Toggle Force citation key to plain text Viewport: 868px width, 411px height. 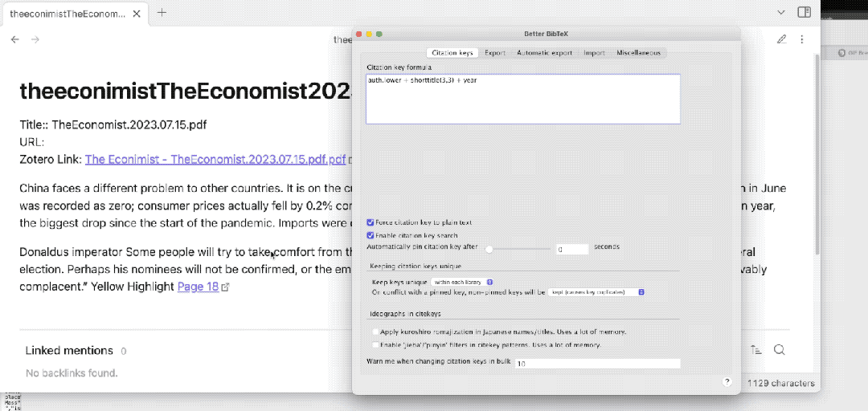coord(371,222)
